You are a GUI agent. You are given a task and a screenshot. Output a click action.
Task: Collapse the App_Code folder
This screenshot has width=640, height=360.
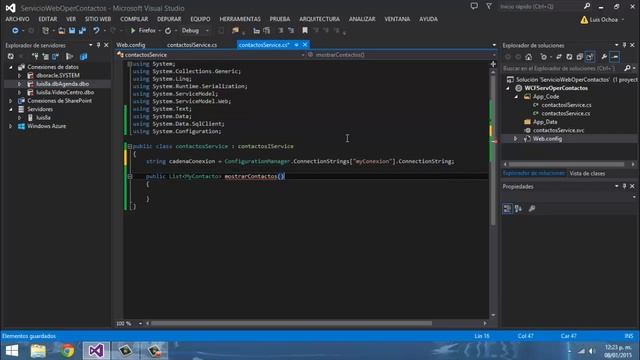click(516, 97)
